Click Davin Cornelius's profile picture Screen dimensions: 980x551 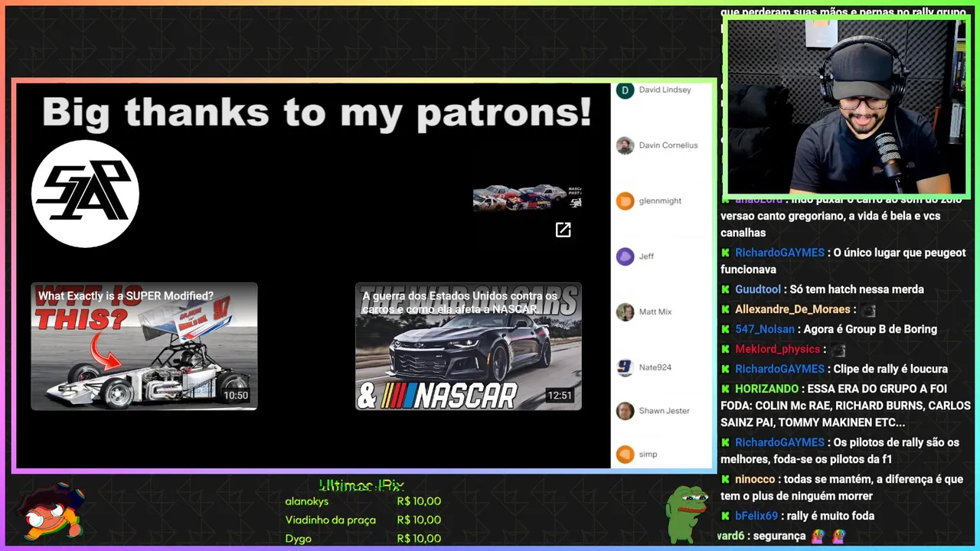[x=626, y=145]
